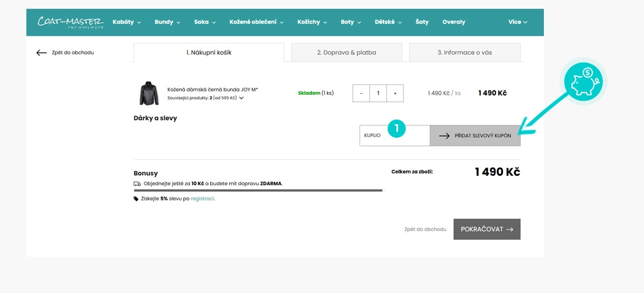Expand the Více menu

(x=518, y=22)
